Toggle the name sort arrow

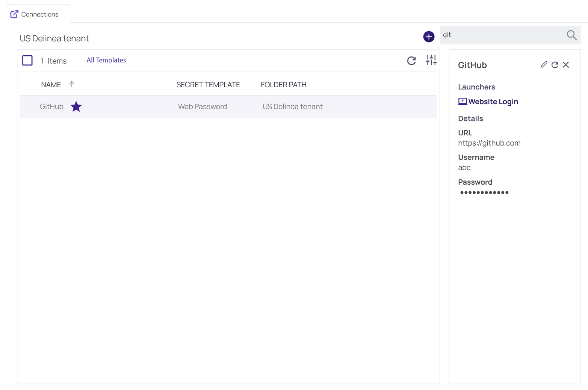[x=72, y=84]
